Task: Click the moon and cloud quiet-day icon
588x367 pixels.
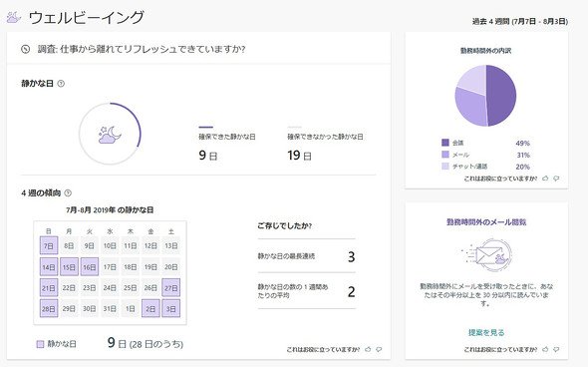Action: (110, 135)
